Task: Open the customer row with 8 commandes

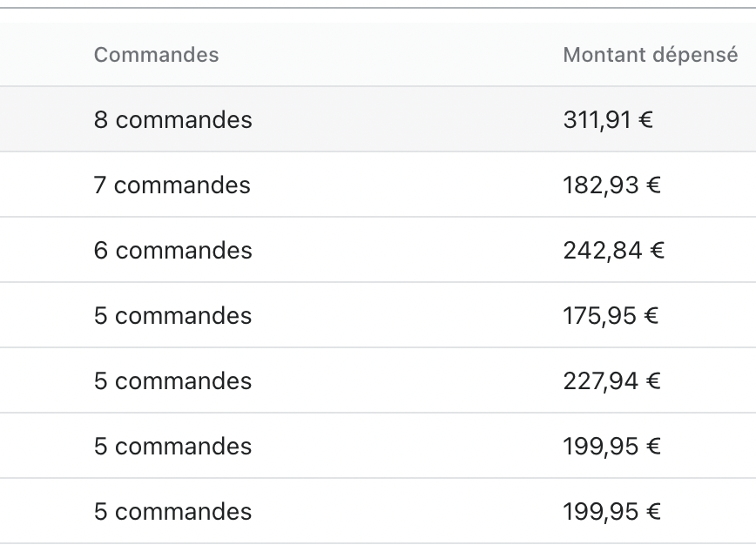Action: coord(378,119)
